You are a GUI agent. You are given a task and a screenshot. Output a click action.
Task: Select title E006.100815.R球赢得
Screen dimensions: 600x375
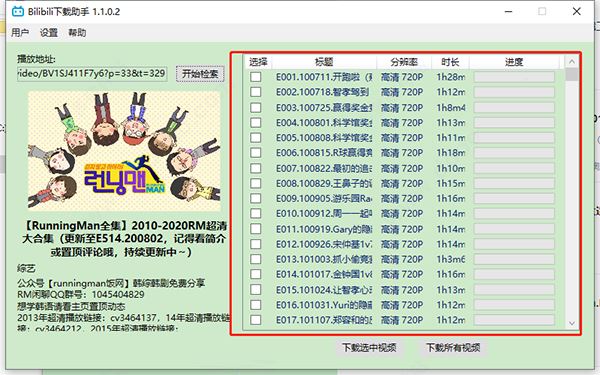point(324,153)
